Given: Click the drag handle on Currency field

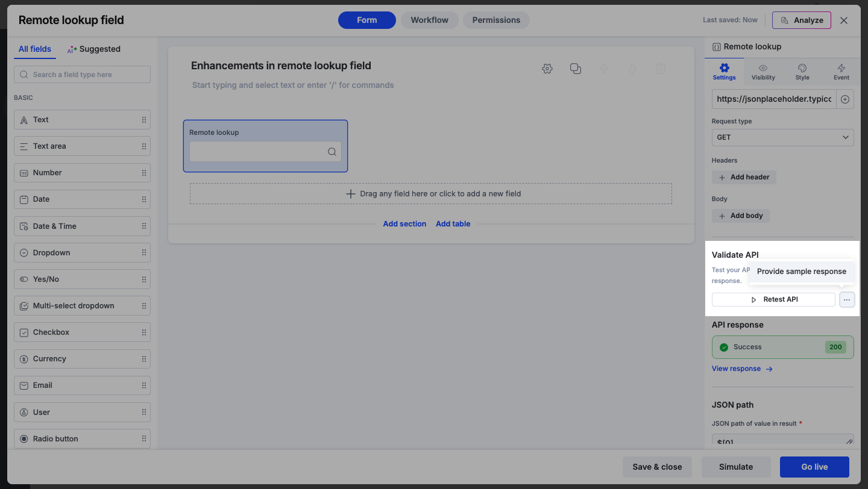Looking at the screenshot, I should (144, 359).
